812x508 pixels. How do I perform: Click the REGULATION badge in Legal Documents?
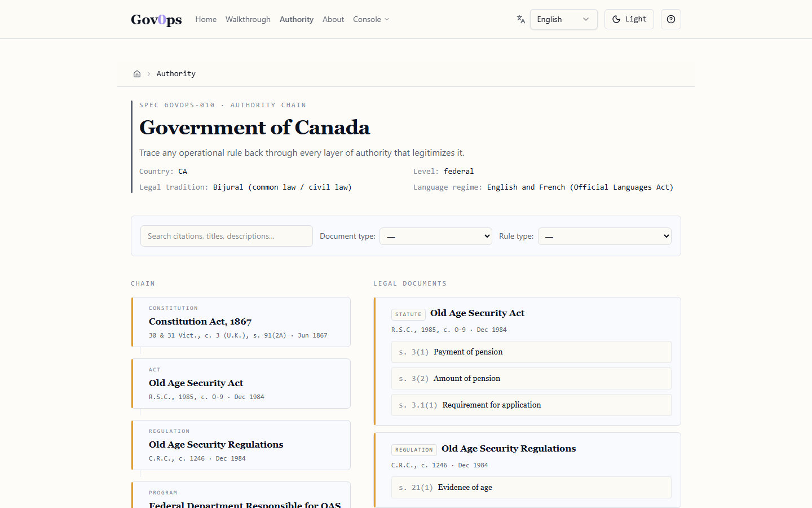pos(414,450)
